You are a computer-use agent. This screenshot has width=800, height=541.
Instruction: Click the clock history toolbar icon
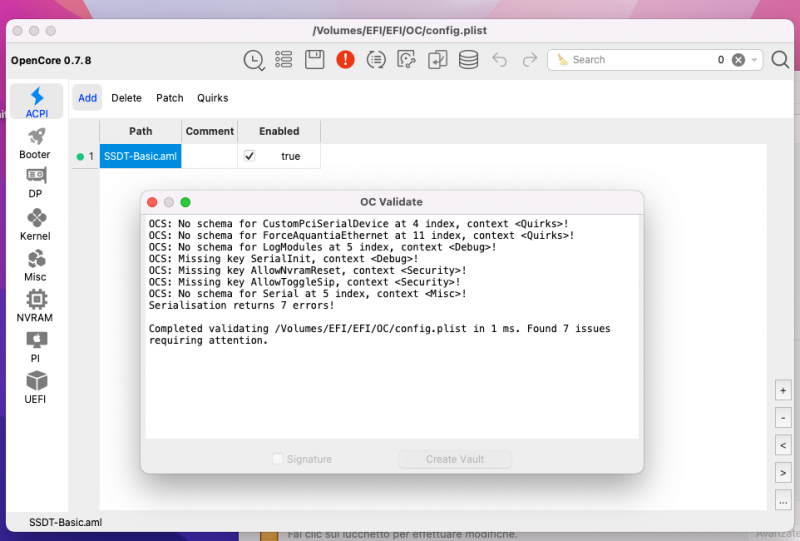click(x=254, y=60)
